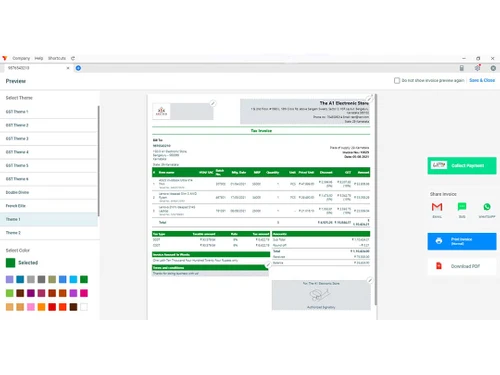Close the 9876543210 tab
The width and height of the screenshot is (500, 375).
[68, 68]
